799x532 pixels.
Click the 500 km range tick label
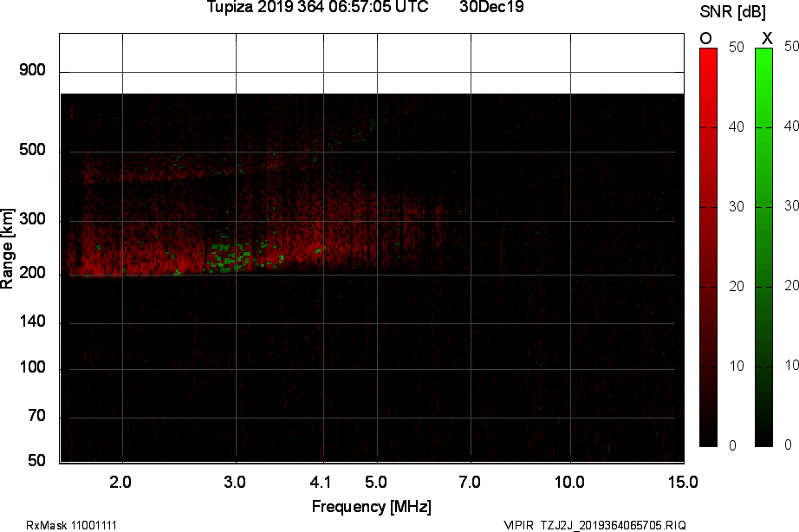pos(33,150)
